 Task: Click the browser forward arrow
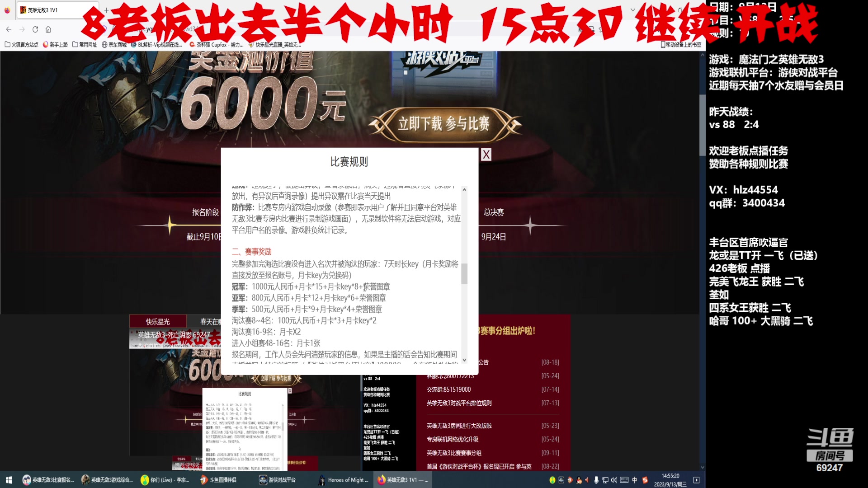click(22, 29)
